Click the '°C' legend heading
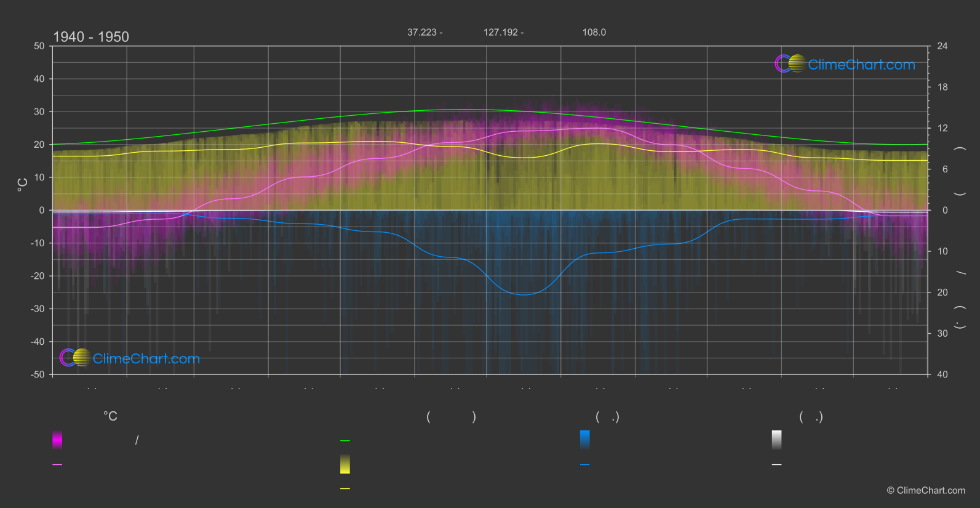980x508 pixels. pos(110,416)
